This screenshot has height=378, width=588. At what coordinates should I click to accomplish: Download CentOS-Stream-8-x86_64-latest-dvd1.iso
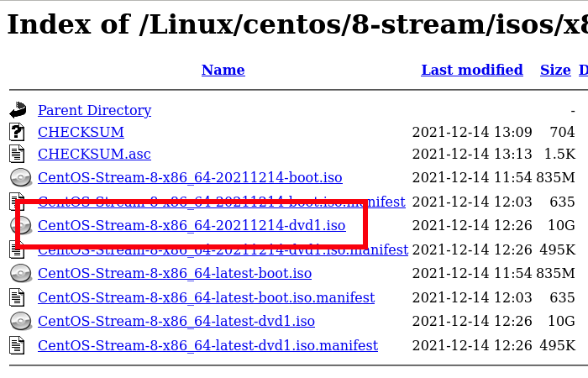(x=176, y=322)
